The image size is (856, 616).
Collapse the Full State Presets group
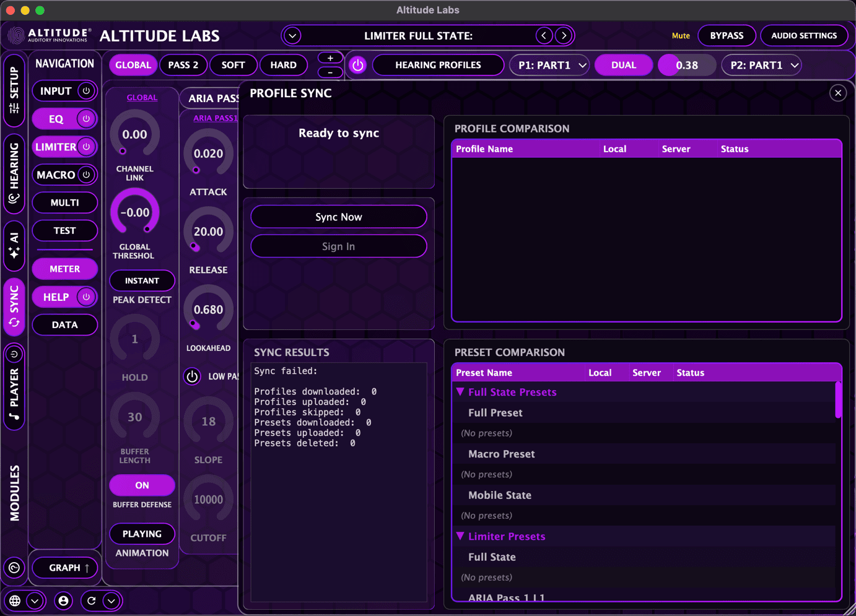coord(460,392)
